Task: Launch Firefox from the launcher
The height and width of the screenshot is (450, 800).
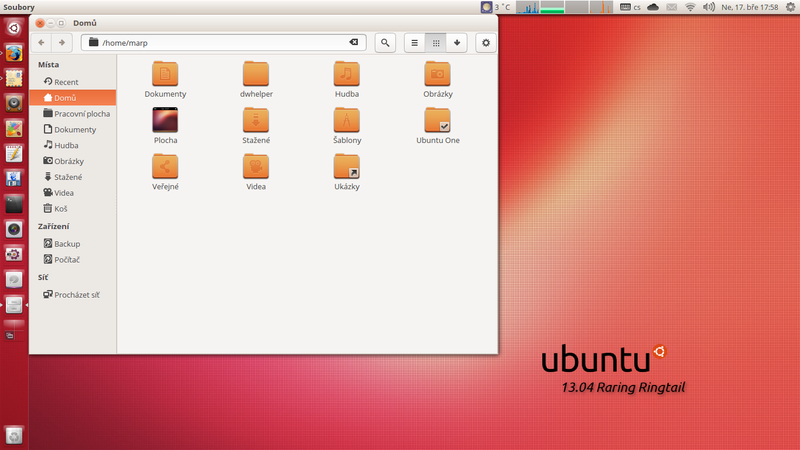Action: [x=14, y=53]
